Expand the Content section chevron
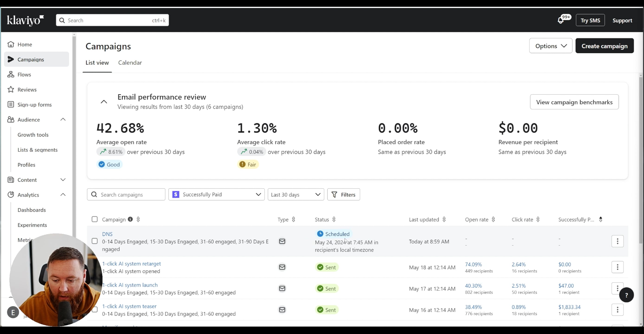This screenshot has width=644, height=334. [x=63, y=180]
